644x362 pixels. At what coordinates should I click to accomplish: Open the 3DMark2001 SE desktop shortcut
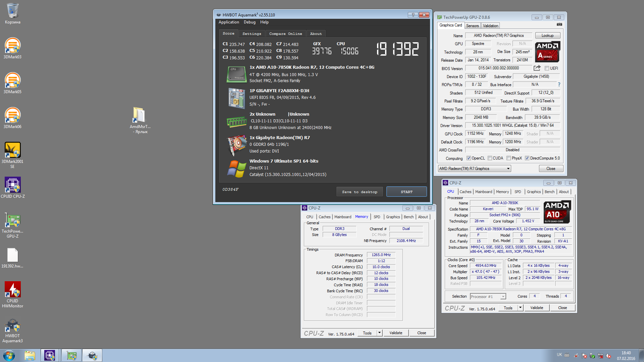click(12, 155)
